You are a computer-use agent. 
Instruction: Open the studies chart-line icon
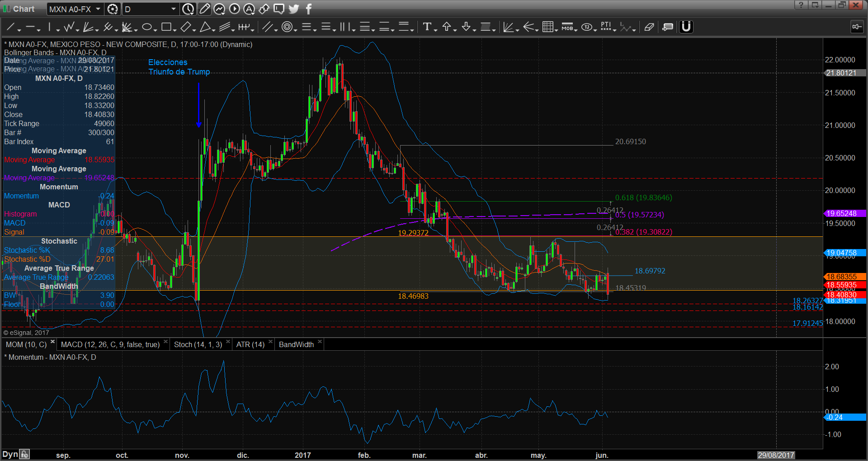(219, 9)
